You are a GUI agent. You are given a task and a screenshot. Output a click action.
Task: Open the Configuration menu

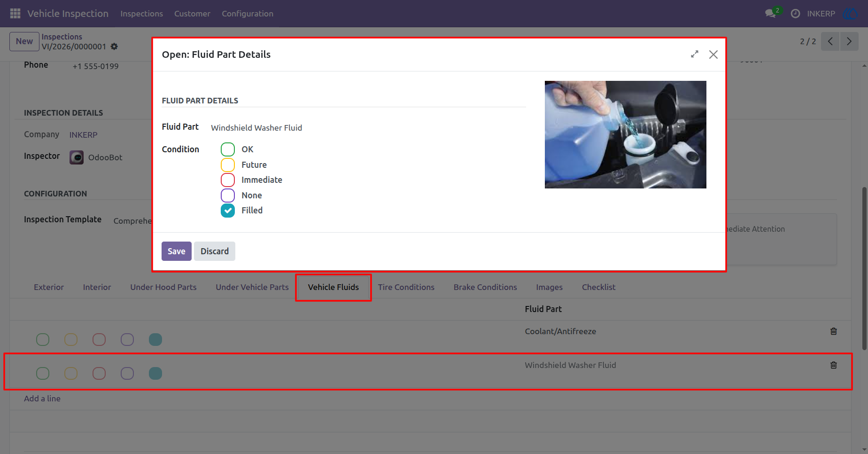point(248,14)
